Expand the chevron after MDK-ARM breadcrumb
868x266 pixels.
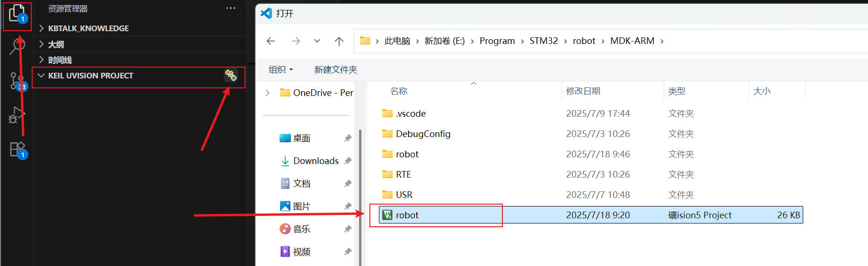tap(662, 42)
